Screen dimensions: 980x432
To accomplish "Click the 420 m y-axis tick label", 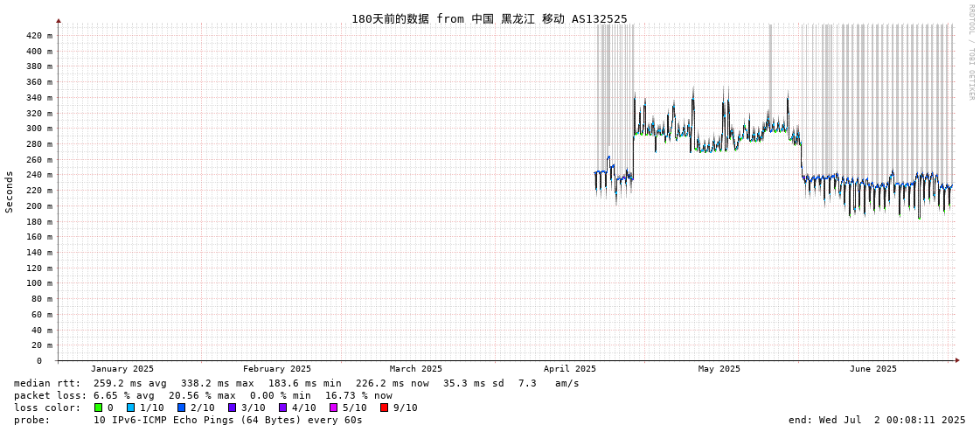I will click(40, 36).
